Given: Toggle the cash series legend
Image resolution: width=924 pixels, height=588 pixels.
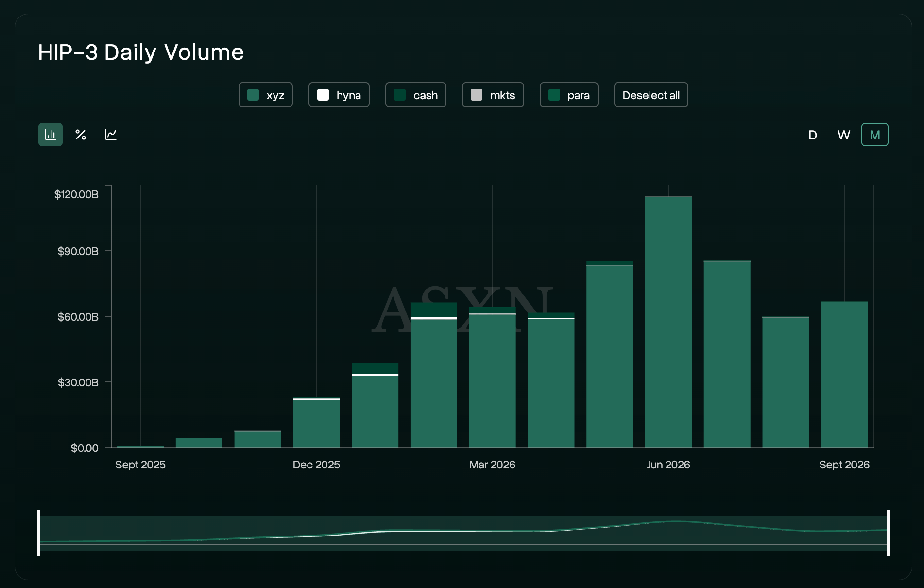Looking at the screenshot, I should pos(416,95).
